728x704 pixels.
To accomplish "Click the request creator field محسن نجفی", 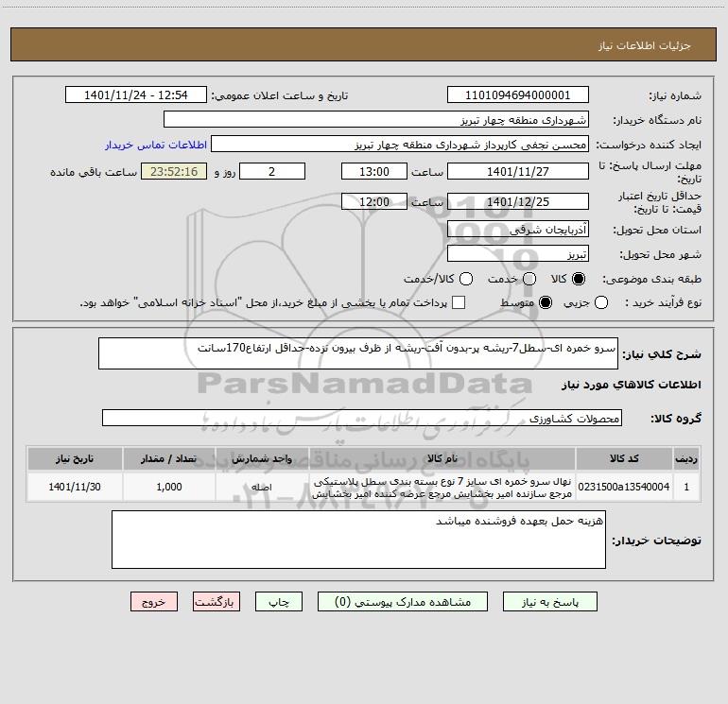I will point(400,145).
